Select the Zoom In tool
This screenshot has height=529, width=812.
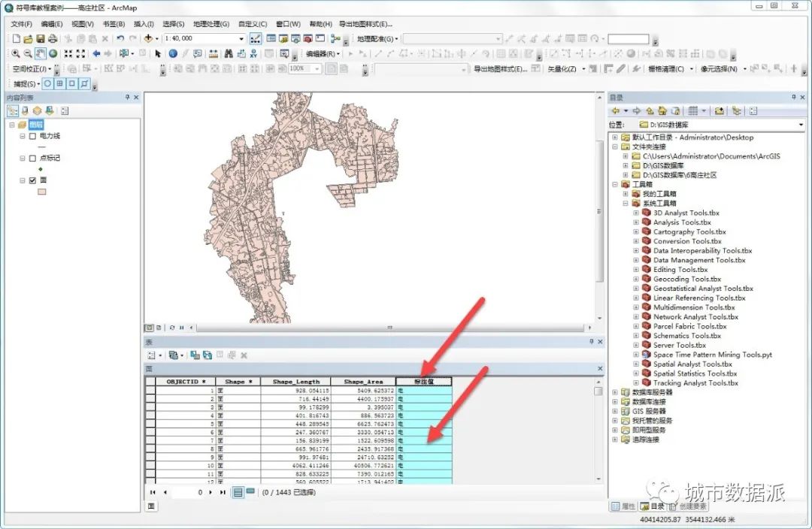point(16,53)
